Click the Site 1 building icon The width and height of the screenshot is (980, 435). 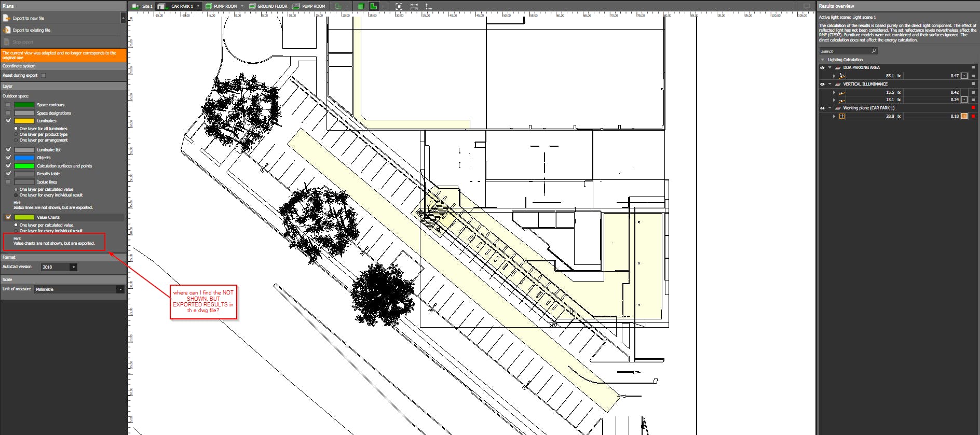[135, 6]
